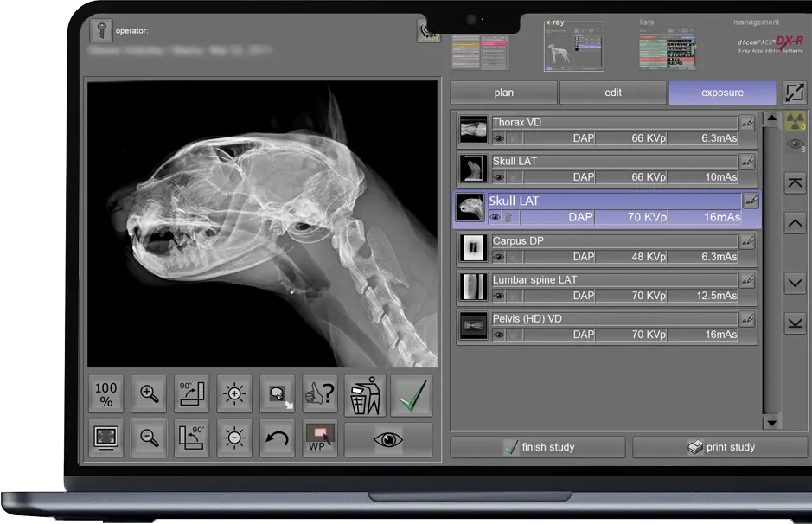Approve the image with the green checkmark
The image size is (812, 524).
(x=410, y=394)
